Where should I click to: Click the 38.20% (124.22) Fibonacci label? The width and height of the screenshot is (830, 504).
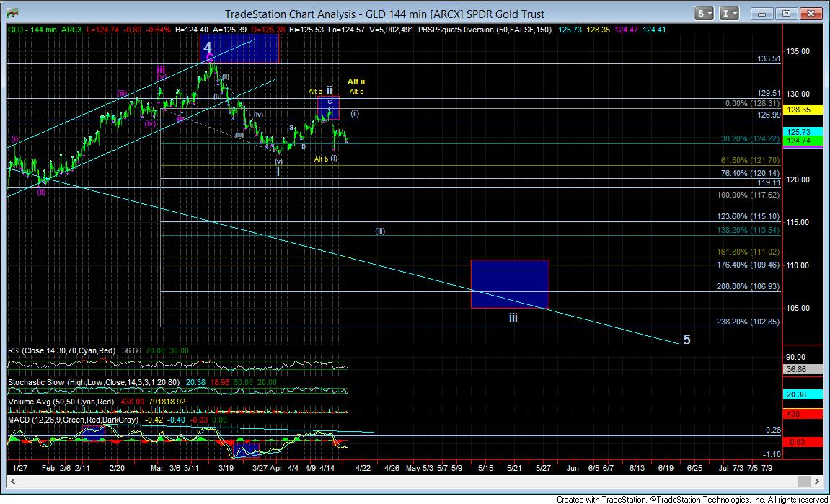tap(750, 138)
